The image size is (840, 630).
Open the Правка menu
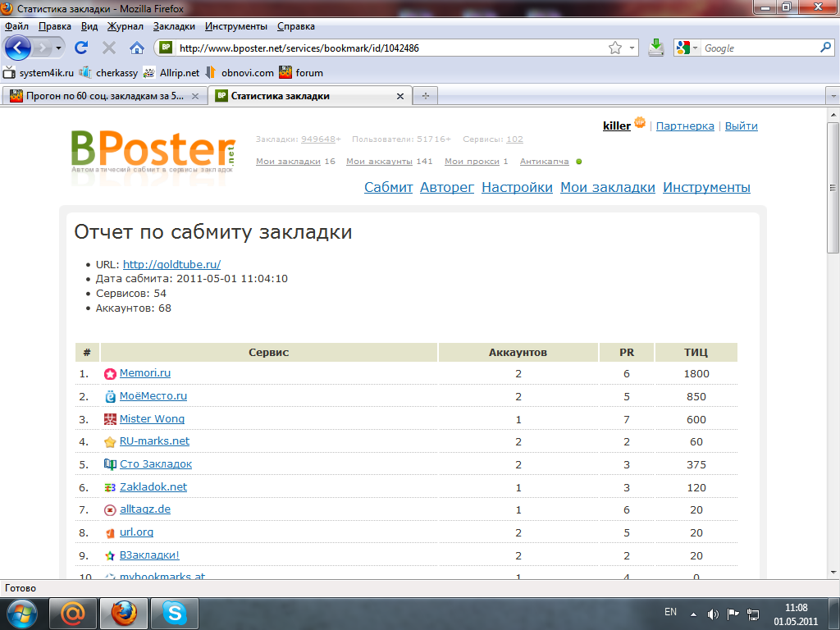tap(55, 26)
